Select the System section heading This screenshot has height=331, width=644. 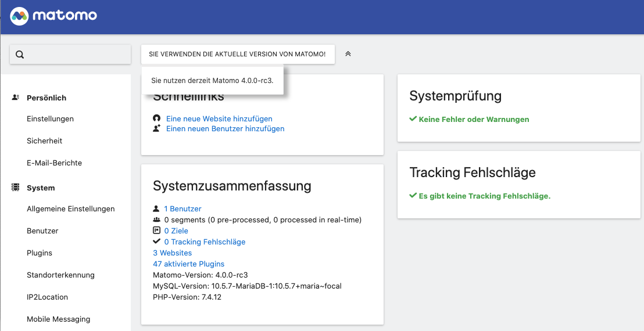pos(41,188)
